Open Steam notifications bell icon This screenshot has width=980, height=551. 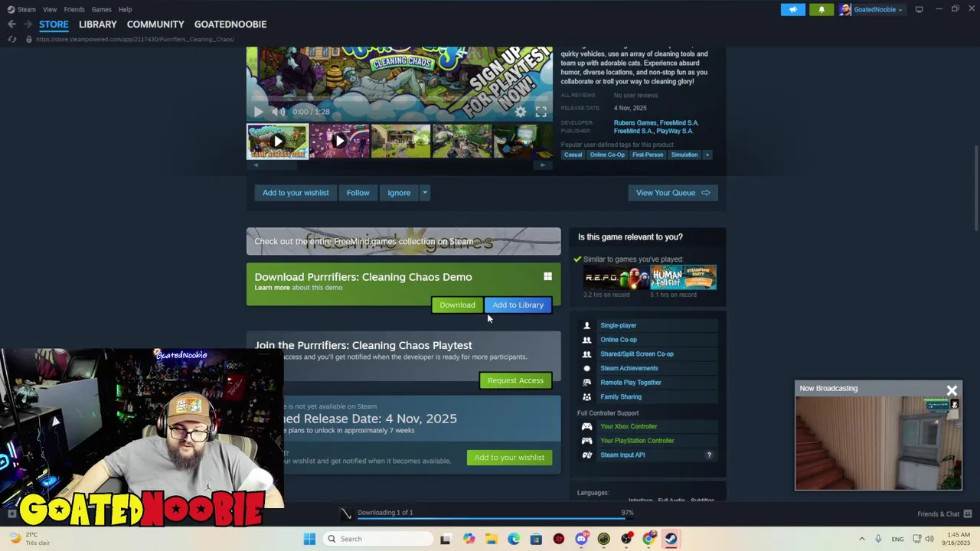click(822, 9)
